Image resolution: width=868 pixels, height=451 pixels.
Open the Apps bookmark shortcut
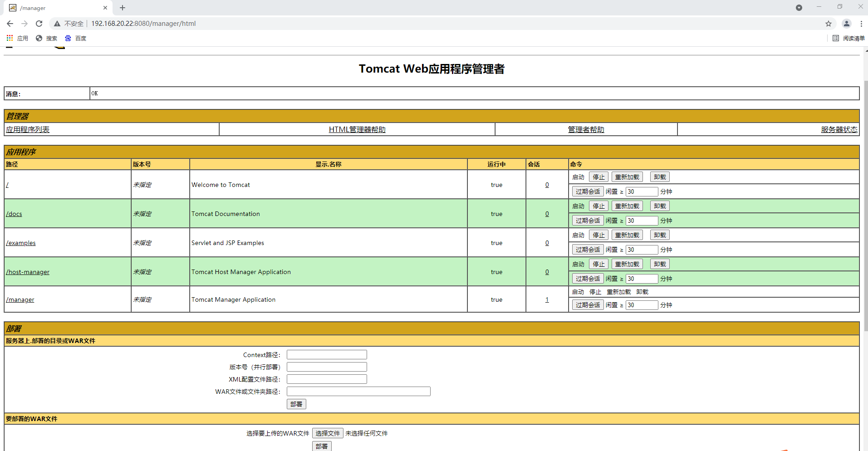[17, 38]
